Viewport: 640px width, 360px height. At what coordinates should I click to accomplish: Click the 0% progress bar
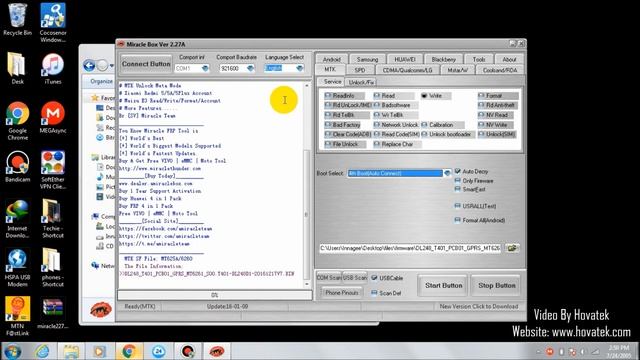[x=215, y=295]
